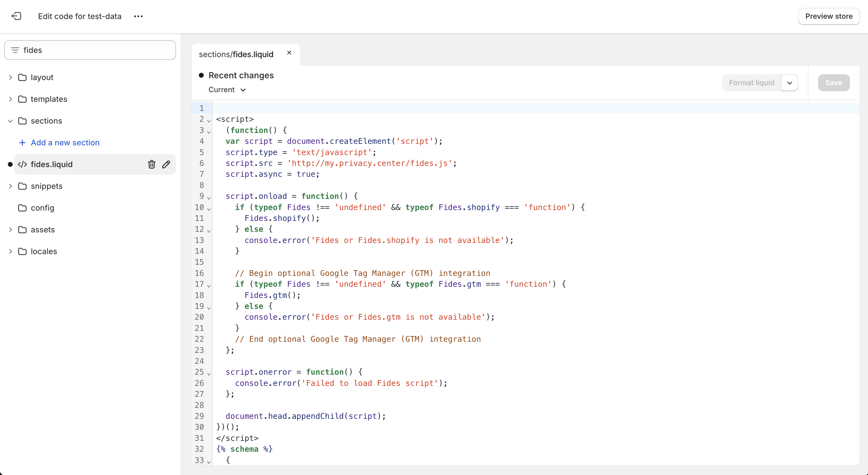868x475 pixels.
Task: Fold code at line 12
Action: tap(209, 231)
